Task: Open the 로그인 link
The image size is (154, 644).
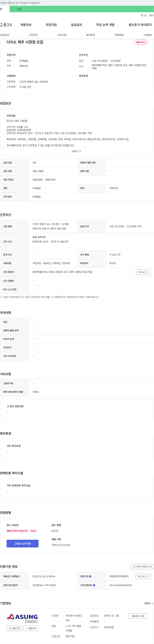Action: click(x=144, y=15)
